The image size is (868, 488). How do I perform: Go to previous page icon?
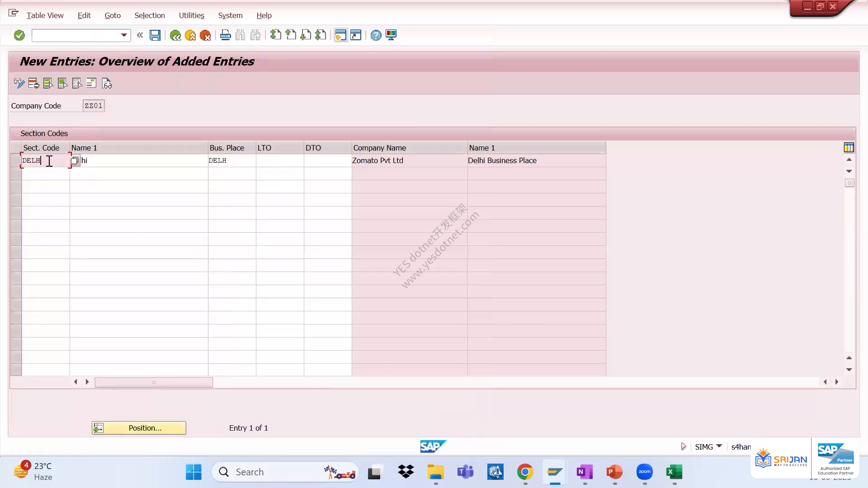tap(291, 35)
